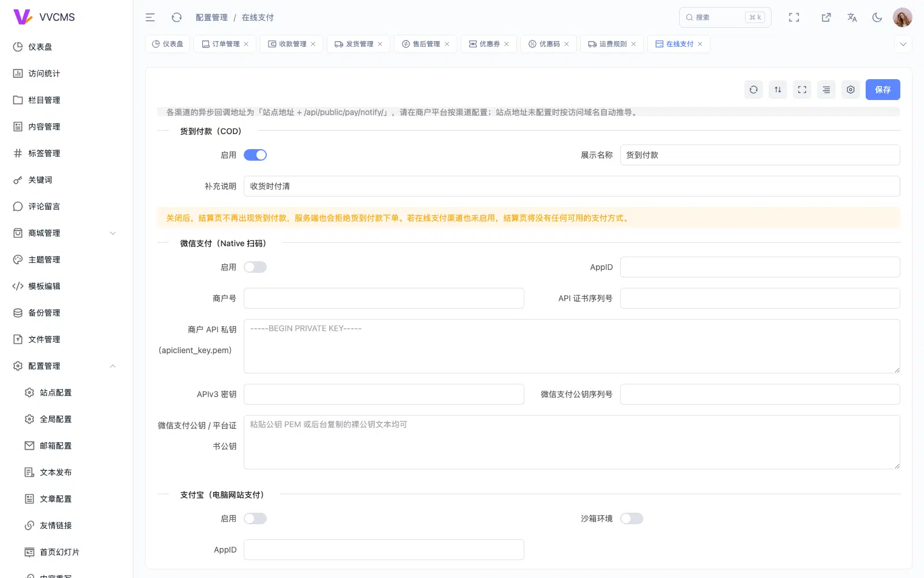Click the 商户号 input field

384,298
